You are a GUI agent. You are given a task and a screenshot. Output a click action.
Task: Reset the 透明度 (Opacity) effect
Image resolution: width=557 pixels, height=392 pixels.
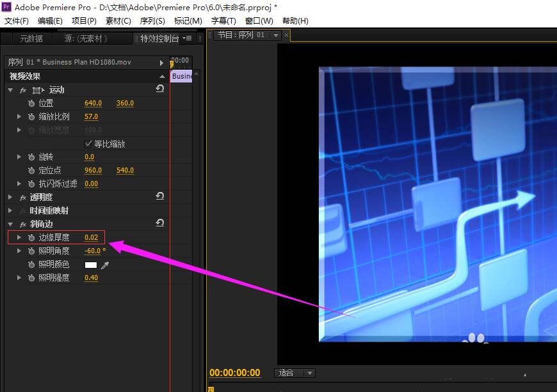click(x=160, y=196)
